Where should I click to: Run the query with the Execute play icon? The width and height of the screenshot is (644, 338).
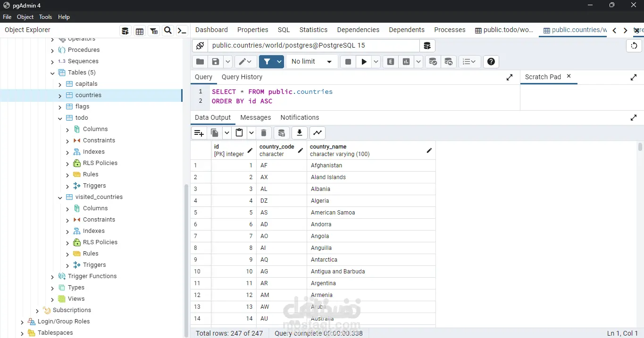pyautogui.click(x=364, y=62)
